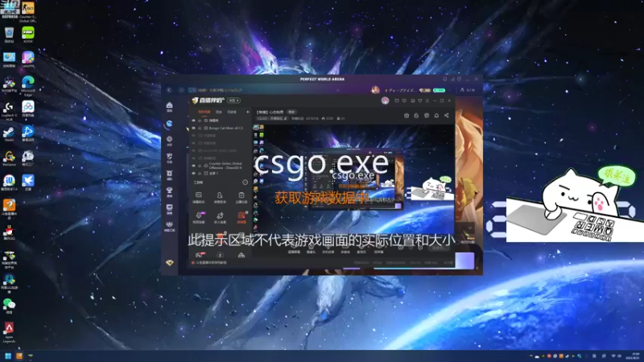The image size is (644, 362).
Task: Switch to the second scene tab
Action: tap(219, 112)
